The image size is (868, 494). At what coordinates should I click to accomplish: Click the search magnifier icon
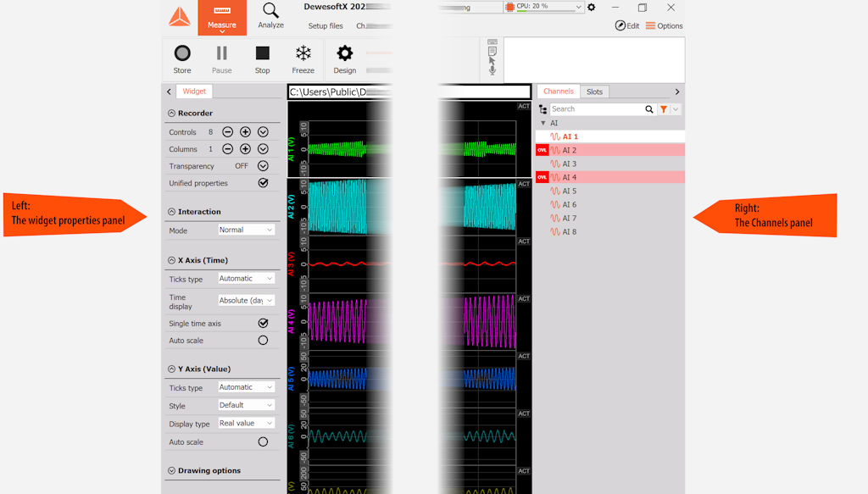tap(649, 109)
